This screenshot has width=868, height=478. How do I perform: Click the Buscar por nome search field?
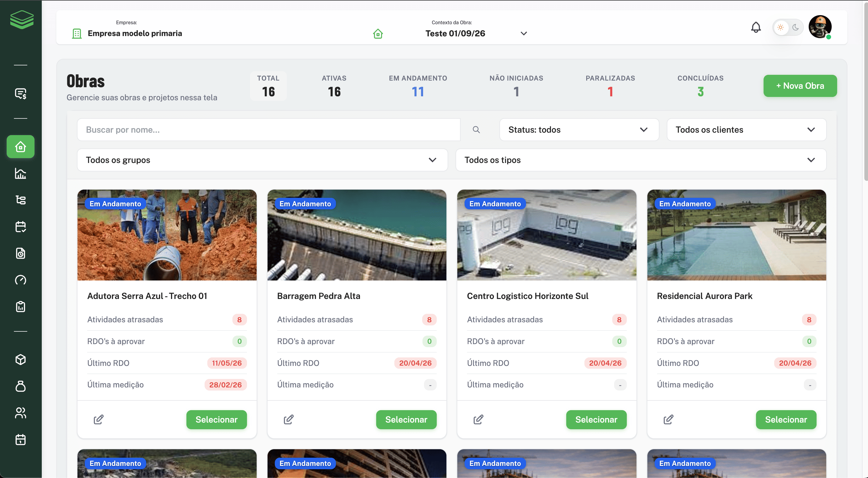(268, 130)
